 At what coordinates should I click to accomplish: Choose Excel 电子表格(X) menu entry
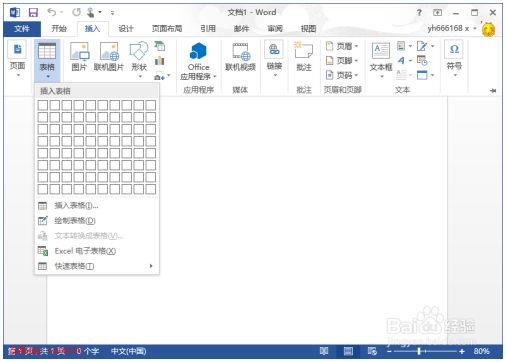pyautogui.click(x=97, y=251)
